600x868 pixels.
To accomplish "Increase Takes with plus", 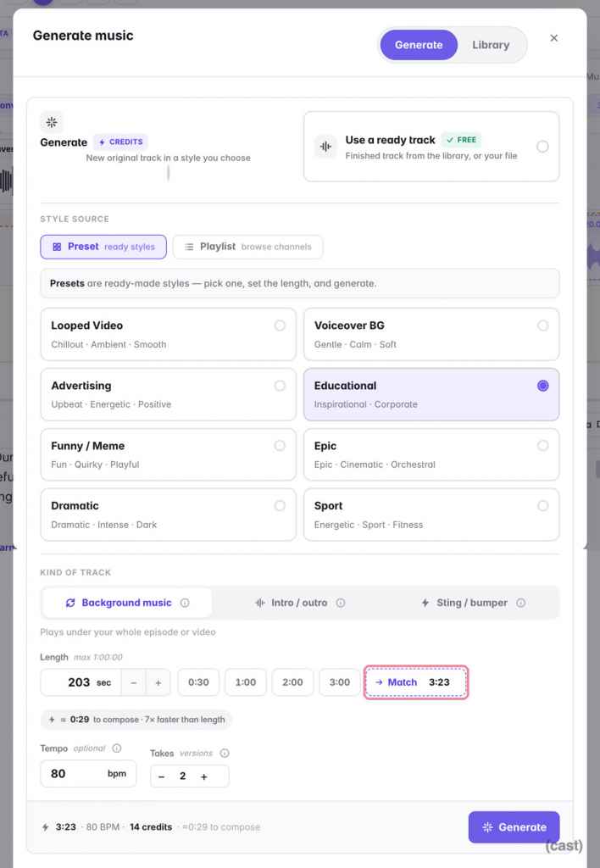I will point(203,776).
